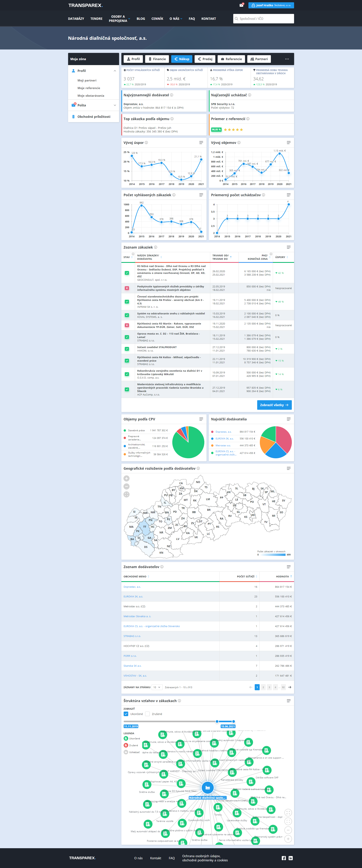Adjust right date range slider handle
The width and height of the screenshot is (362, 868).
point(233,721)
